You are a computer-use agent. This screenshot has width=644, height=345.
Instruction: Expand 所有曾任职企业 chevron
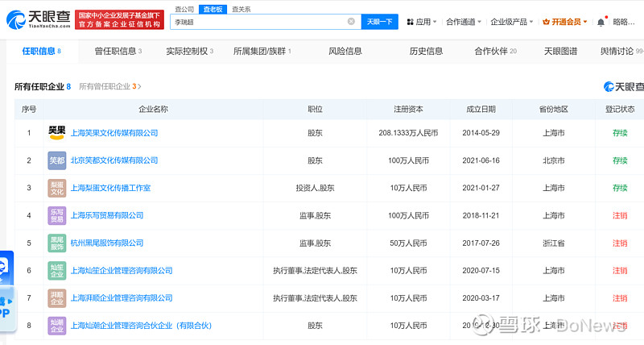[139, 86]
